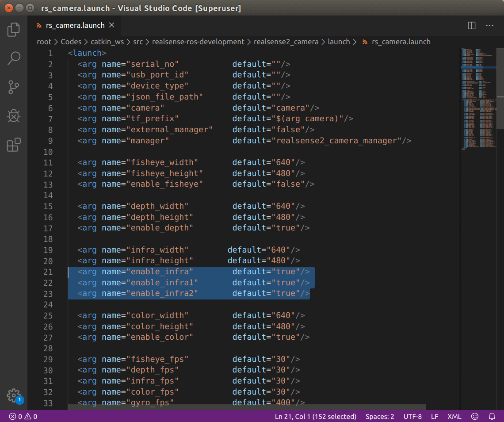Click "depth_width" argument name

tap(157, 206)
